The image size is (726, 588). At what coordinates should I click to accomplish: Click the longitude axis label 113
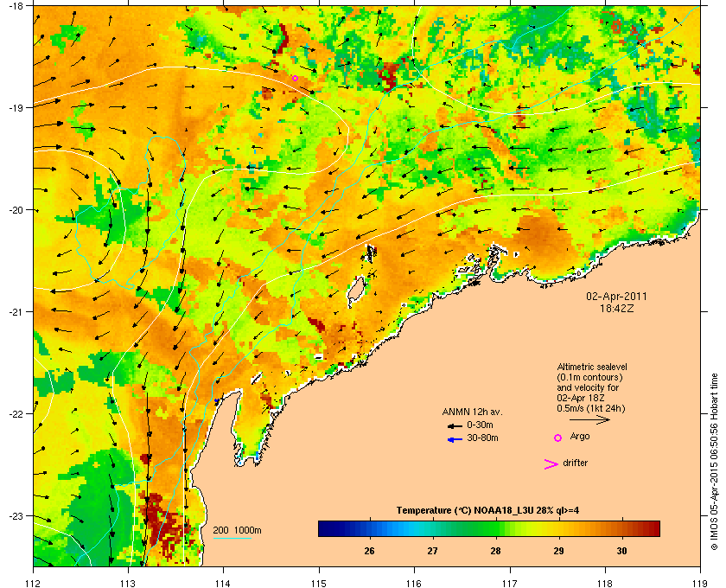(128, 584)
